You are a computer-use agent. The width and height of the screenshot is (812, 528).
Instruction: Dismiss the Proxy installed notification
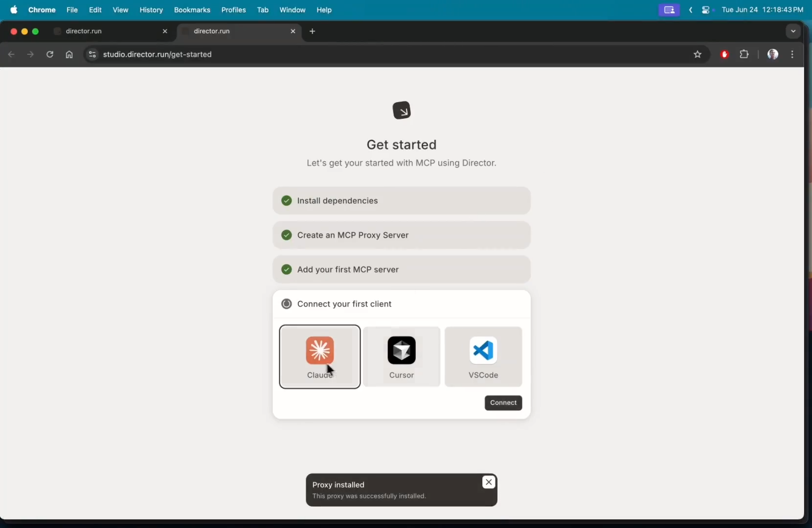(x=489, y=483)
